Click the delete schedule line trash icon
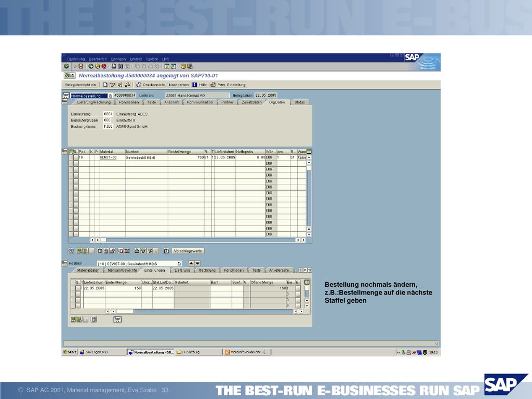Viewport: 532px width, 399px height. pos(94,320)
